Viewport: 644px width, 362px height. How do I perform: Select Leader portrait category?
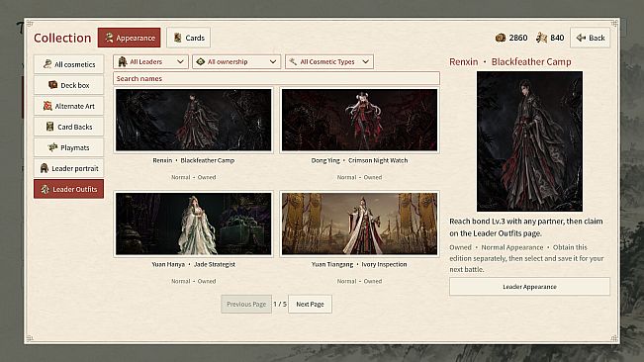pos(68,168)
